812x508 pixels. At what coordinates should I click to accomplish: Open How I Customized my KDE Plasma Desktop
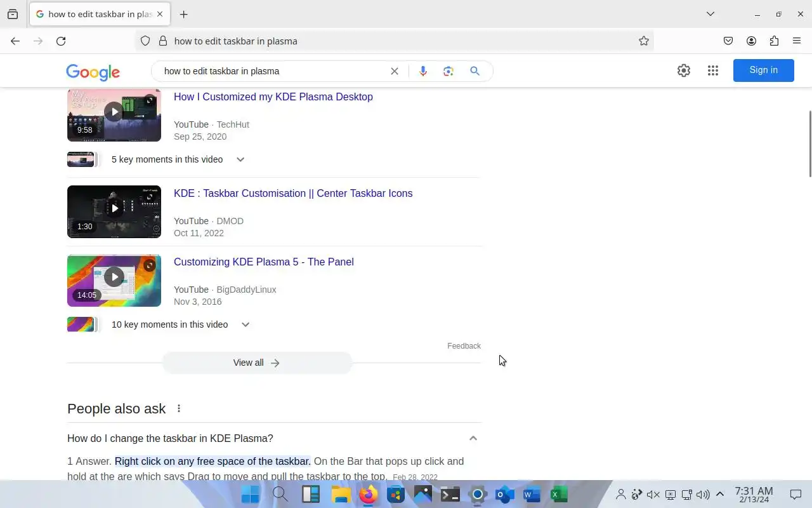tap(273, 97)
